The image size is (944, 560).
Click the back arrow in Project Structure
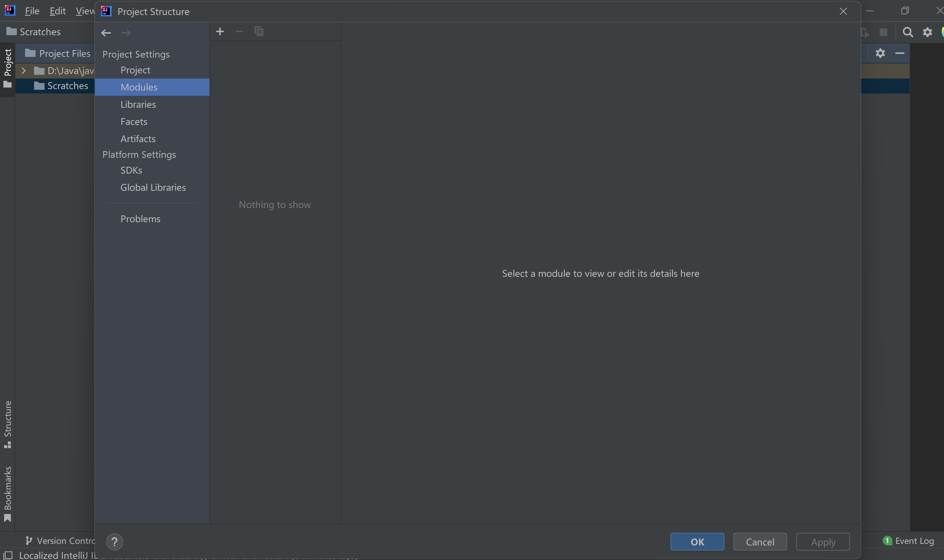click(x=106, y=33)
